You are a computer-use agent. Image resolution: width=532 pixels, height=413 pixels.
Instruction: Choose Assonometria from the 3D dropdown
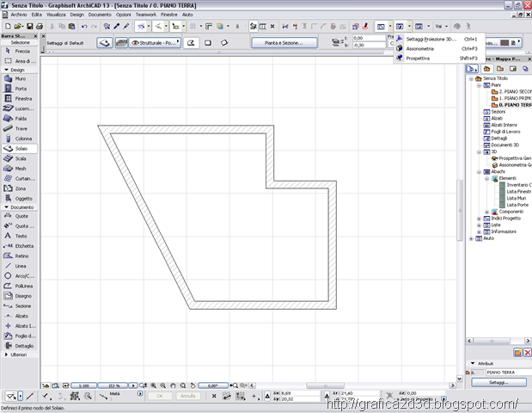pos(440,48)
